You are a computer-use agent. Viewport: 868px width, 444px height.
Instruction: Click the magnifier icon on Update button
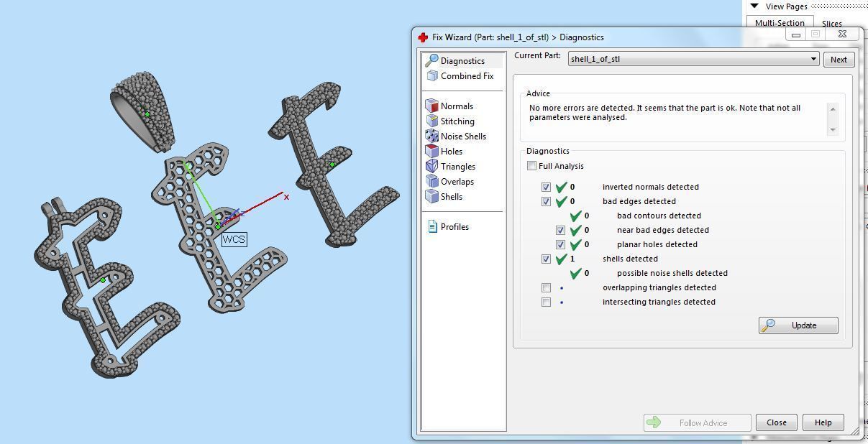pyautogui.click(x=768, y=325)
